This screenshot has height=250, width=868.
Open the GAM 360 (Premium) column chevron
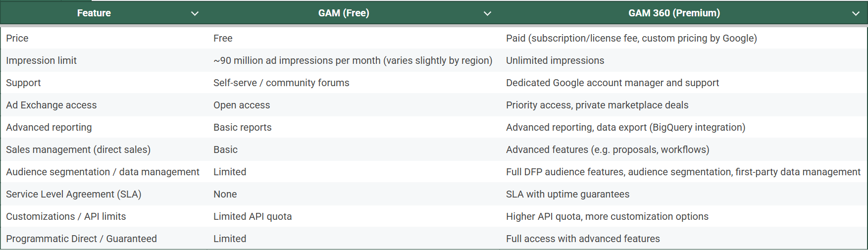856,13
